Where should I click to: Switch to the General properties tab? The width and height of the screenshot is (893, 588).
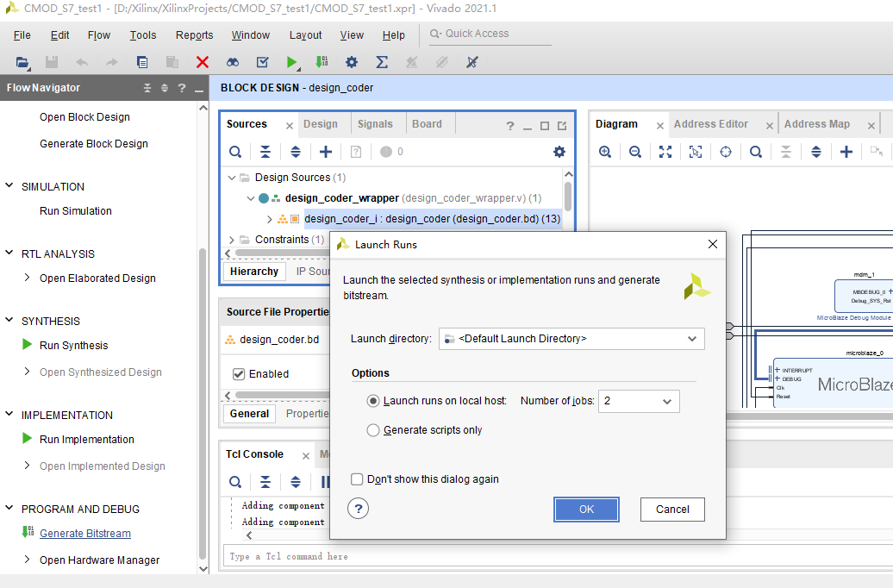pyautogui.click(x=249, y=414)
